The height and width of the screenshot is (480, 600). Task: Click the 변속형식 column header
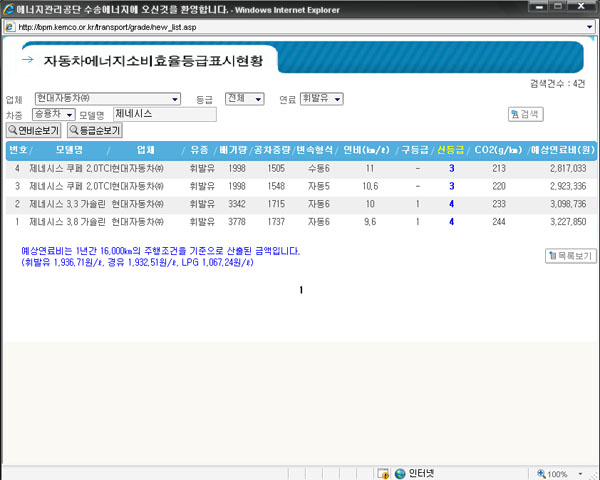click(315, 150)
